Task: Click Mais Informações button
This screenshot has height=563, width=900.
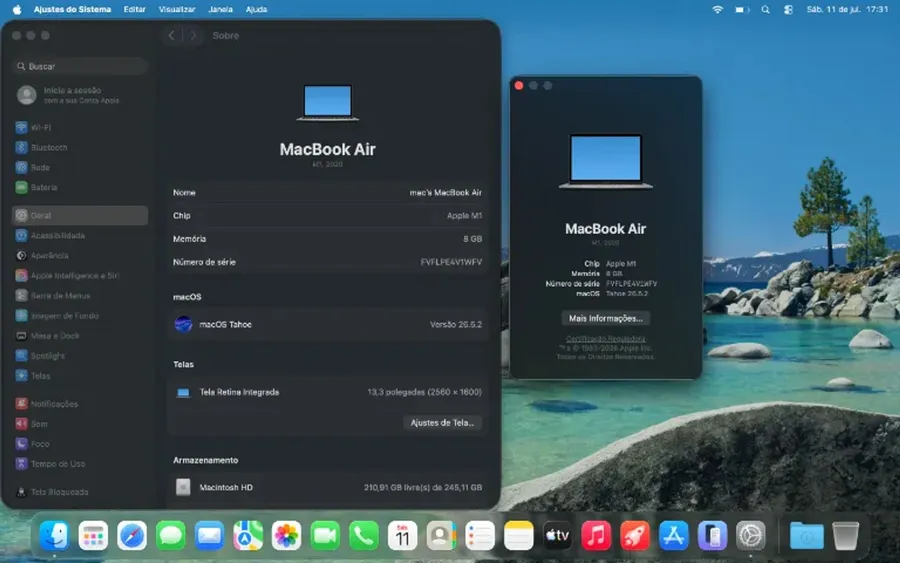Action: [x=606, y=318]
